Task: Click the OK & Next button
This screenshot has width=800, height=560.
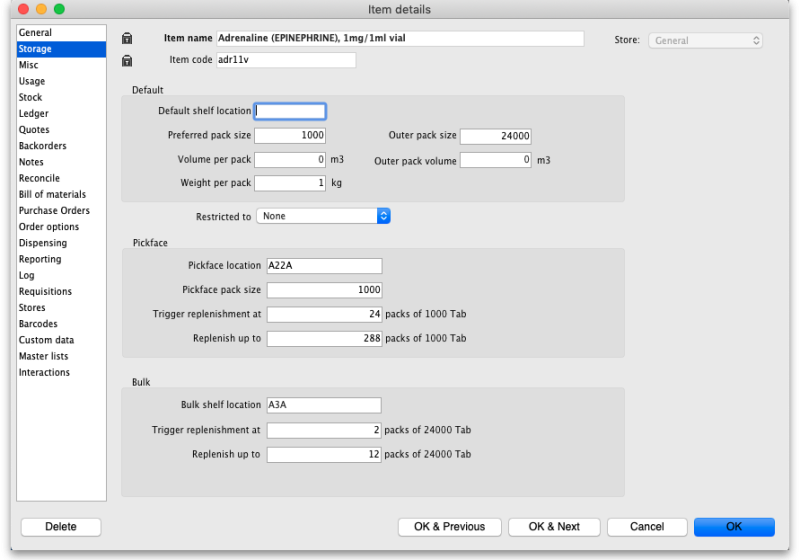Action: [554, 527]
